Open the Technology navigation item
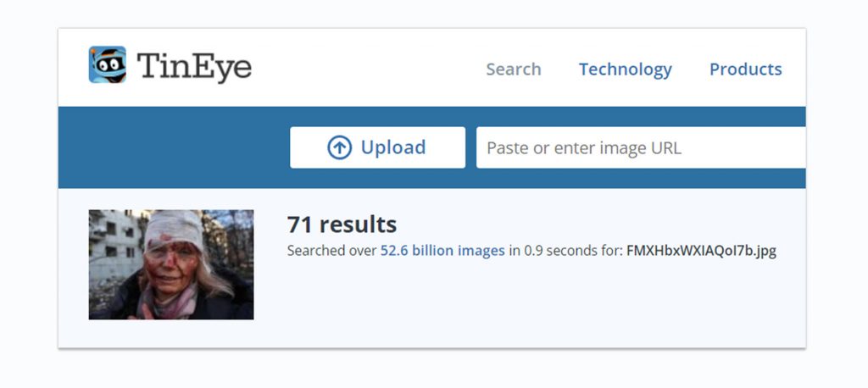The image size is (868, 388). (625, 69)
